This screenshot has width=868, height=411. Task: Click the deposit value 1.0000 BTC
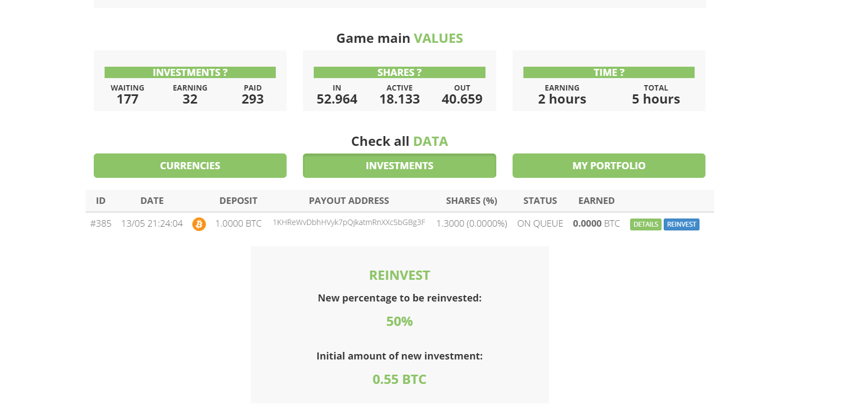coord(238,223)
